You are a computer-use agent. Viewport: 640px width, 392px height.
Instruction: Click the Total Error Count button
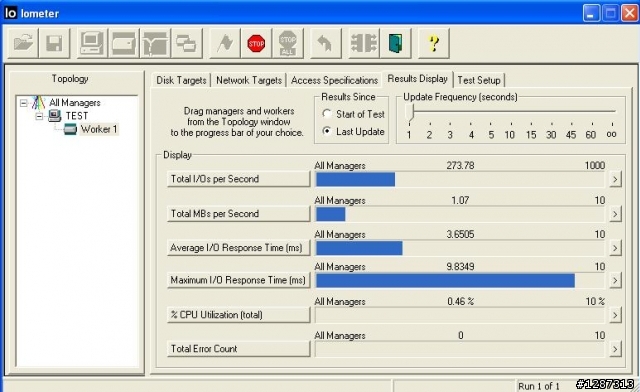coord(239,349)
